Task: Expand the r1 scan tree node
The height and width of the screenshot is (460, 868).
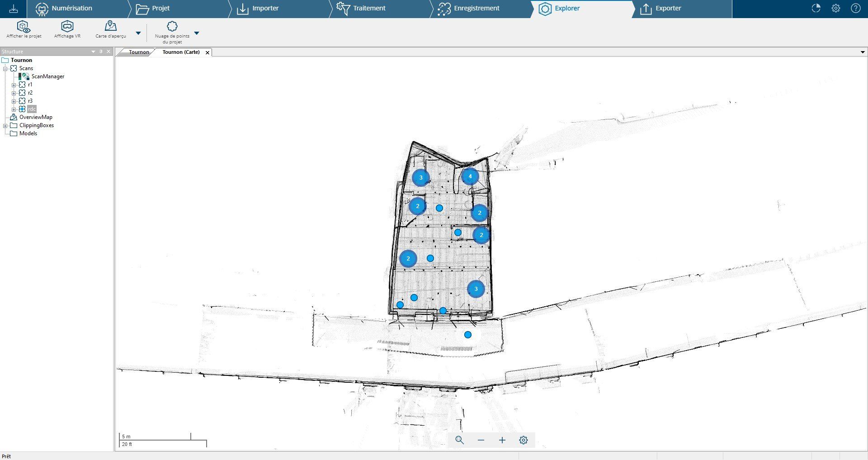Action: pos(14,85)
